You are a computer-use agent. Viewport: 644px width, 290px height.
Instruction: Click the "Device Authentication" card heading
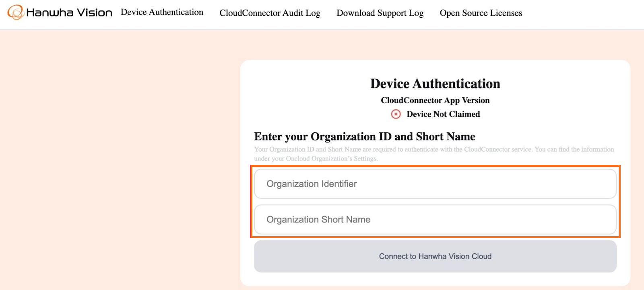(x=435, y=84)
